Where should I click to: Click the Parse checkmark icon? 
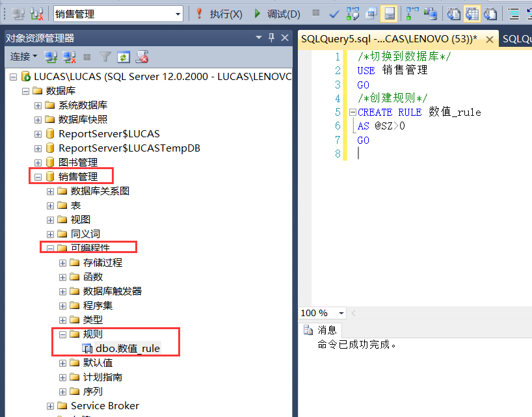tap(334, 14)
